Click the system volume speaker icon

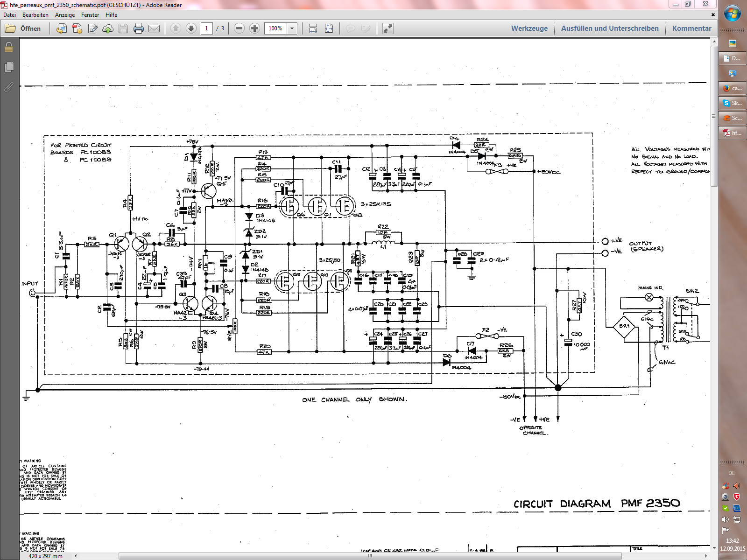[x=726, y=519]
